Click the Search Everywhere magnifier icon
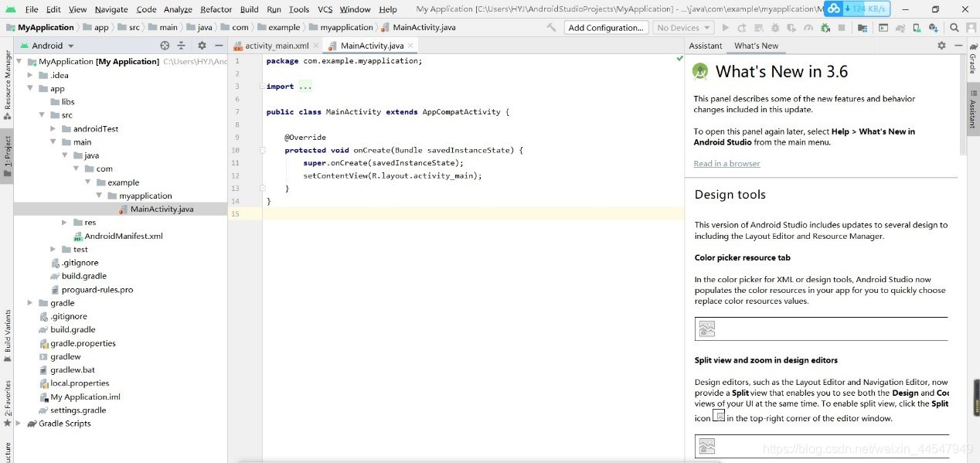980x463 pixels. (954, 28)
